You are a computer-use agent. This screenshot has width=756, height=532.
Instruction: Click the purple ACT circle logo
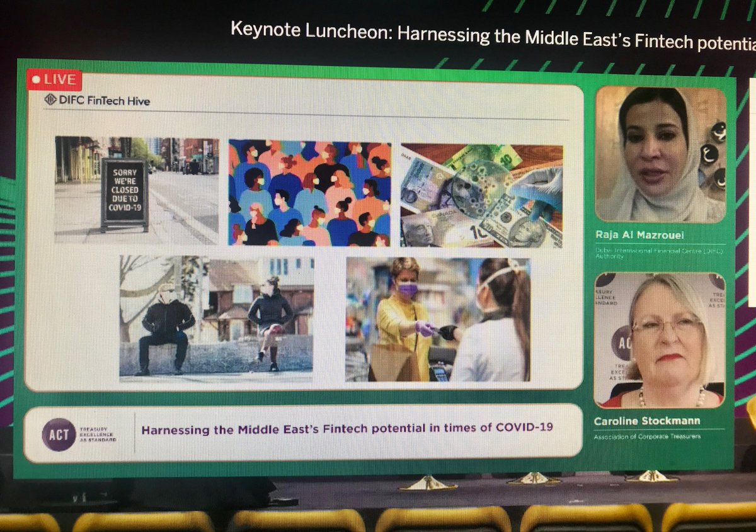coord(59,434)
